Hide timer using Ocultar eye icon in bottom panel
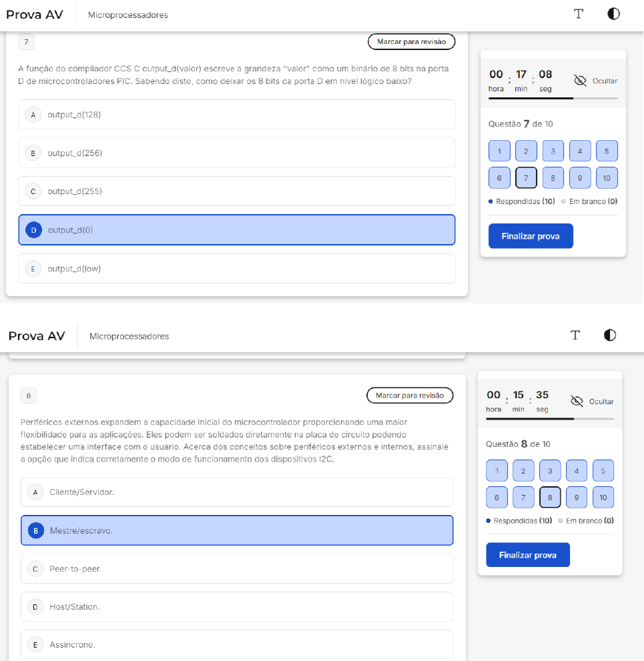Image resolution: width=644 pixels, height=661 pixels. (x=577, y=402)
